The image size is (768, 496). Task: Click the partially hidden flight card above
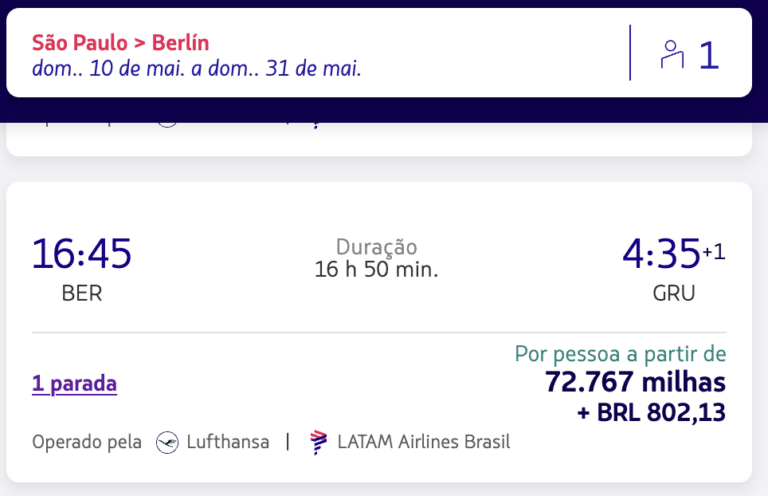[379, 140]
